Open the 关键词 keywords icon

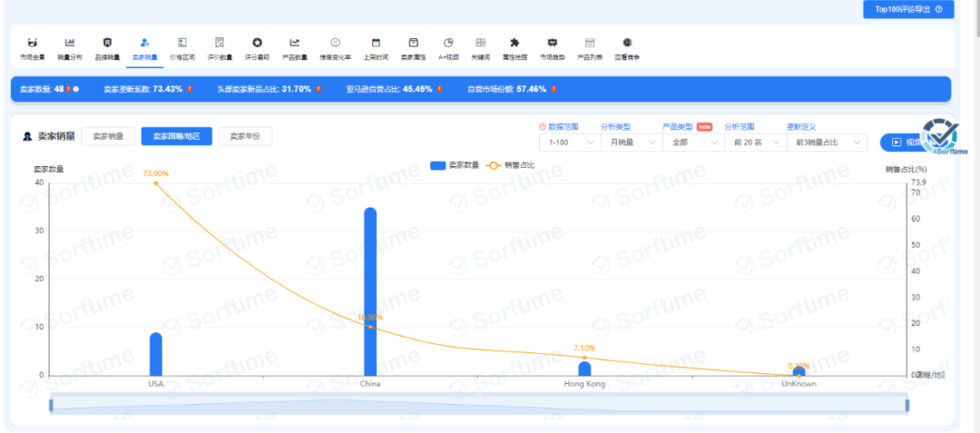(x=481, y=43)
